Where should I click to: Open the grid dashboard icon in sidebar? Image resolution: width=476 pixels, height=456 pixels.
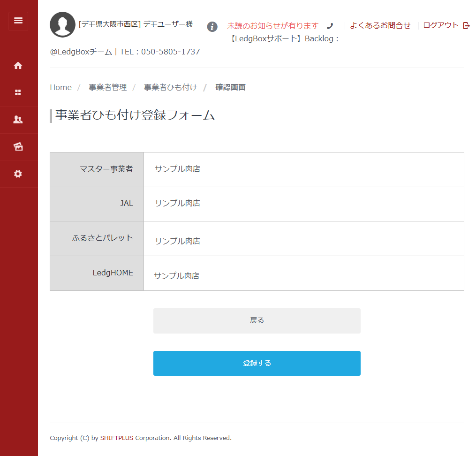18,93
